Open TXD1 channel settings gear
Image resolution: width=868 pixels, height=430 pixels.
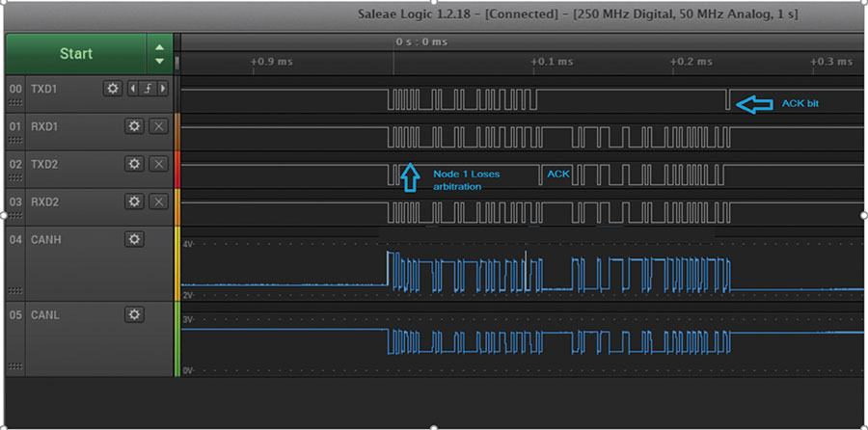[113, 88]
